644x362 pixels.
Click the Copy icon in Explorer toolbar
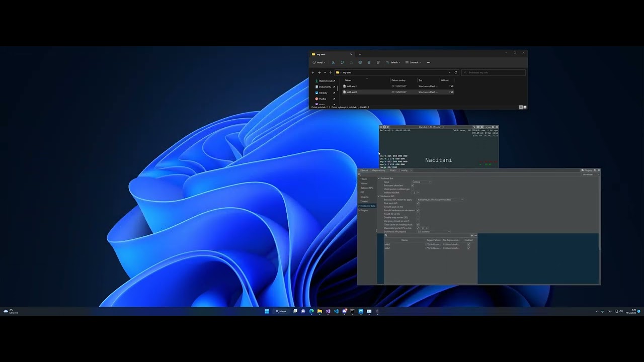click(x=342, y=62)
